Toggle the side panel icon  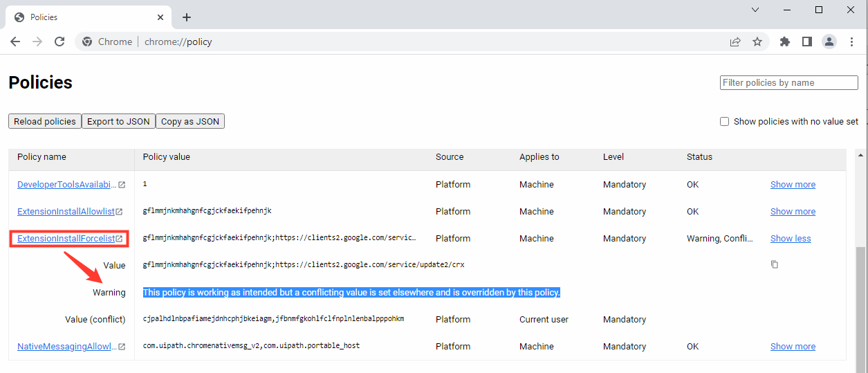click(x=806, y=42)
